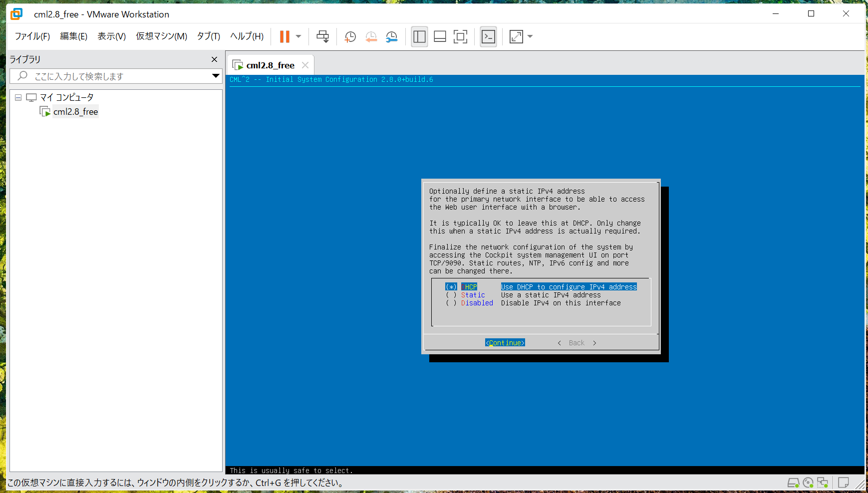Open the snapshot manager with the wrench clock icon
This screenshot has height=493, width=868.
coord(392,36)
